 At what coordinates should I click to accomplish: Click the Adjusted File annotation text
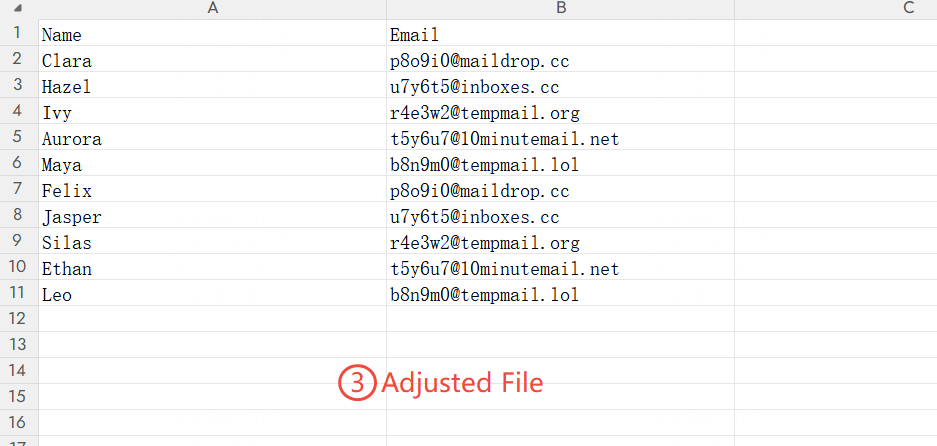click(x=462, y=382)
